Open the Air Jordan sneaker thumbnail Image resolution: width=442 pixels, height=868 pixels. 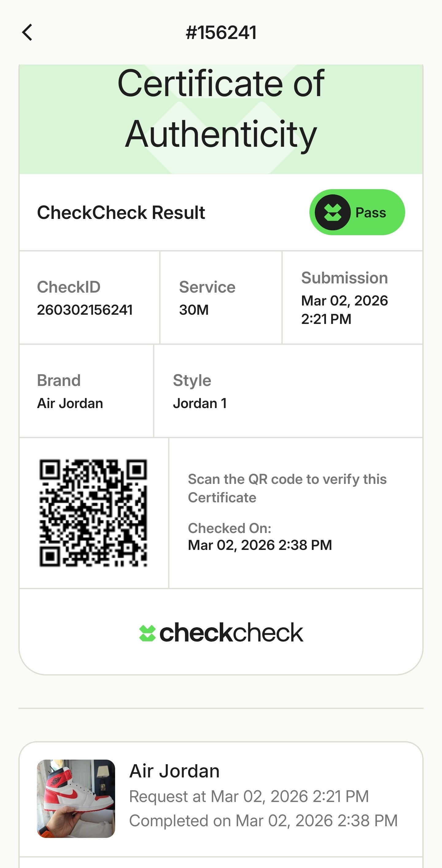tap(76, 798)
